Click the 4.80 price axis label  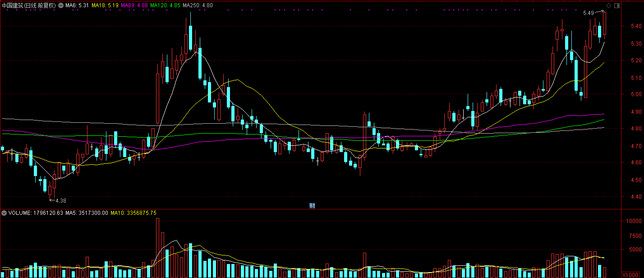[636, 129]
